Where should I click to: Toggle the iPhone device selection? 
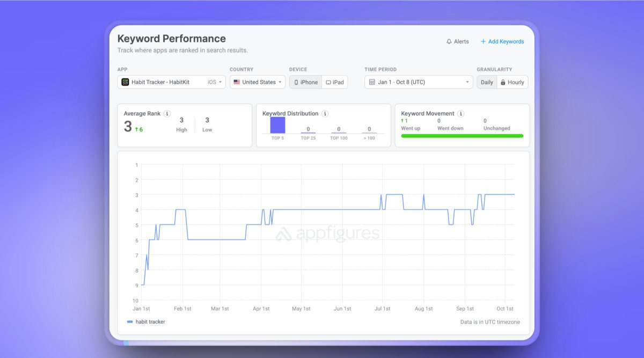coord(306,82)
